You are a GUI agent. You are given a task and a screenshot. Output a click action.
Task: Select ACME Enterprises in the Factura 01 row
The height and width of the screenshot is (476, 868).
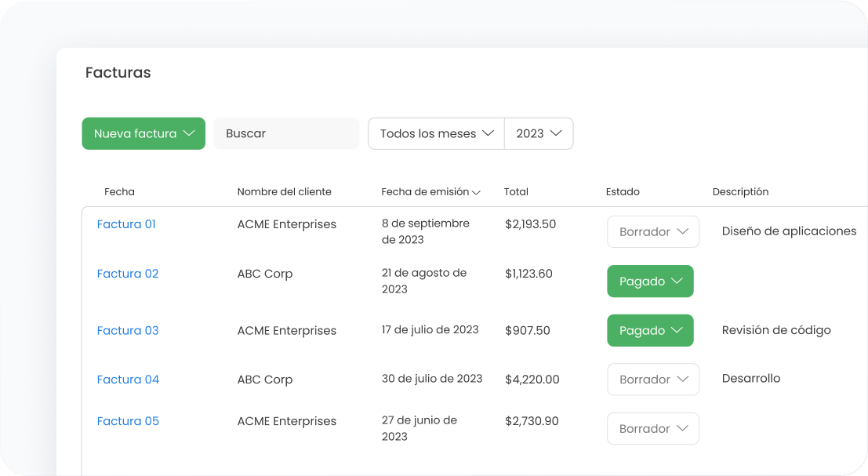click(287, 224)
